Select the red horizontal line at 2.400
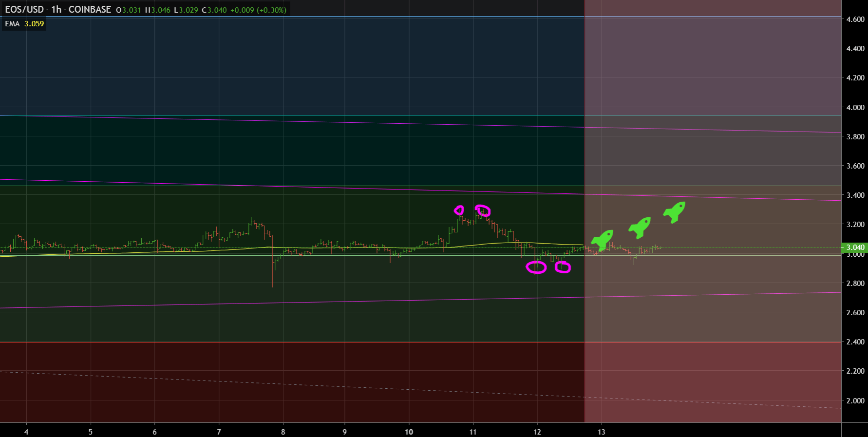This screenshot has width=868, height=437. pos(421,342)
